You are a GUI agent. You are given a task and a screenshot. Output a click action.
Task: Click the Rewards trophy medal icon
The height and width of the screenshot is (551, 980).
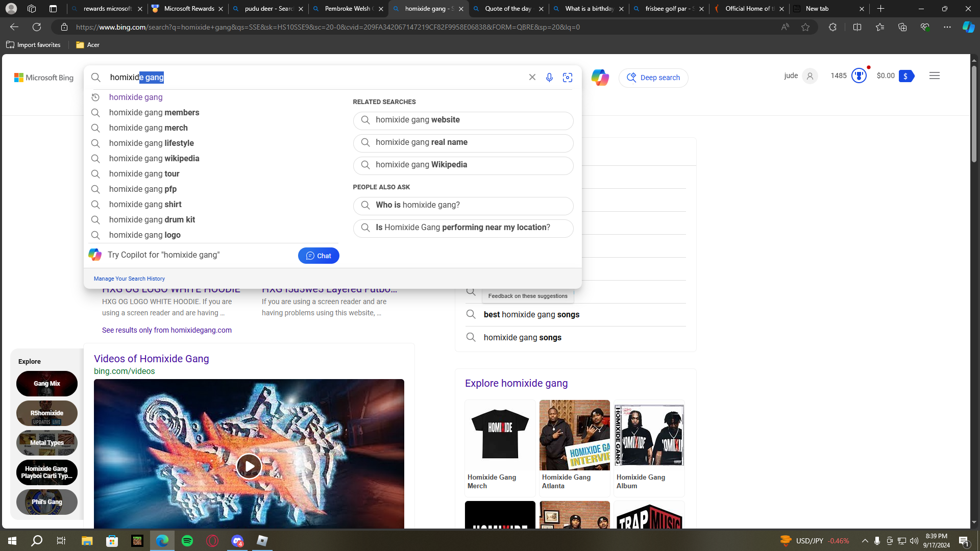859,76
